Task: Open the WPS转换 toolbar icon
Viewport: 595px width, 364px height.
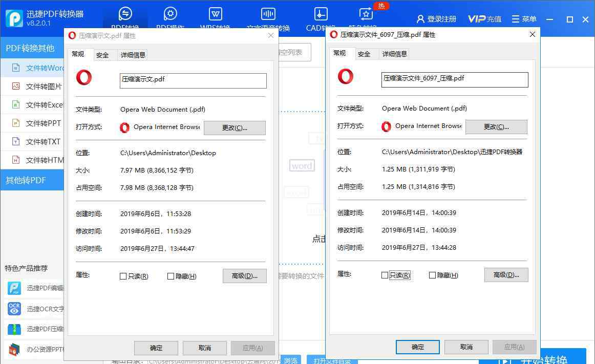Action: click(216, 14)
